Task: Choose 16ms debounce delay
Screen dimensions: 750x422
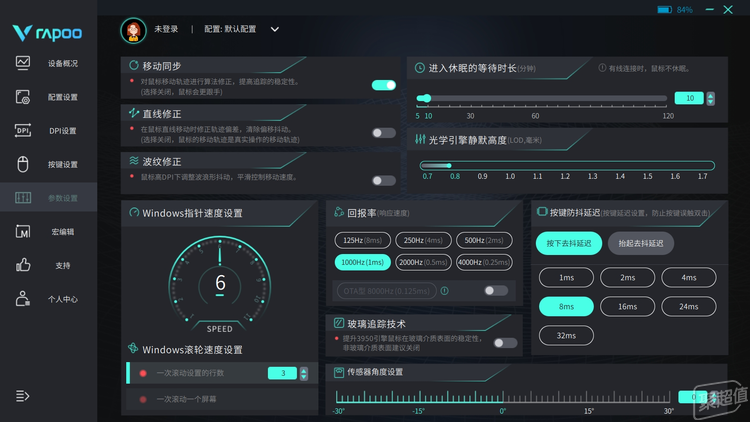Action: (x=628, y=307)
